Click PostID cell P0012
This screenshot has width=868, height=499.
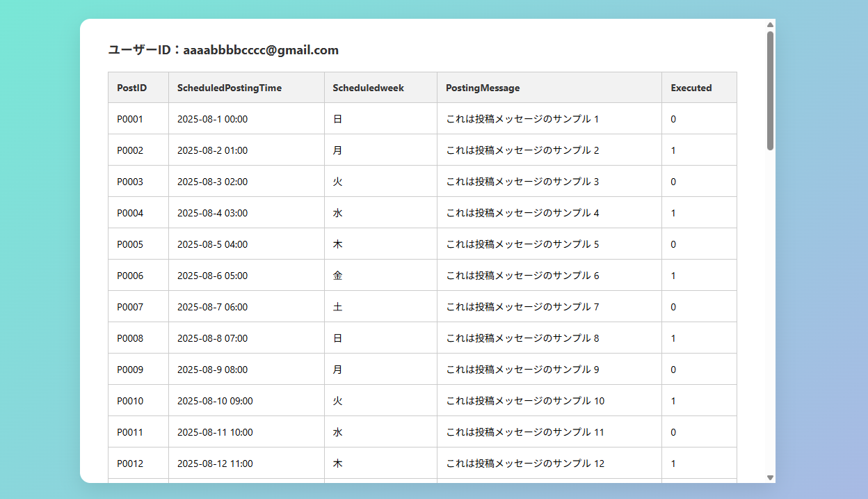tap(138, 464)
